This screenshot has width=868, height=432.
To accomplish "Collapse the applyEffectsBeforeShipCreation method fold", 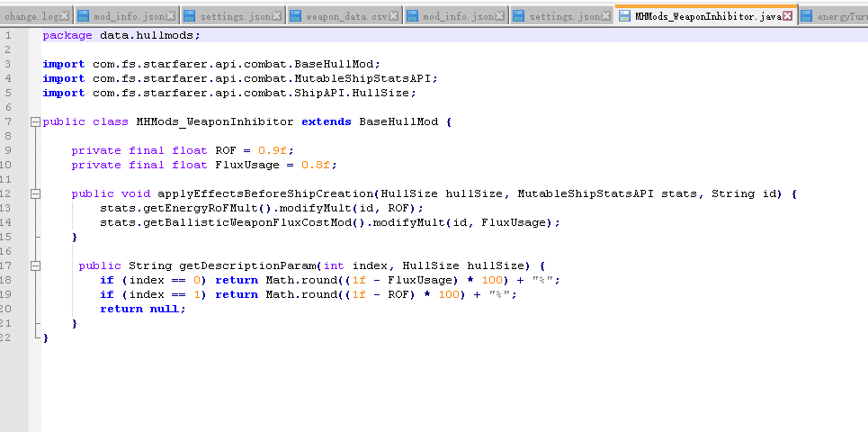I will click(35, 193).
